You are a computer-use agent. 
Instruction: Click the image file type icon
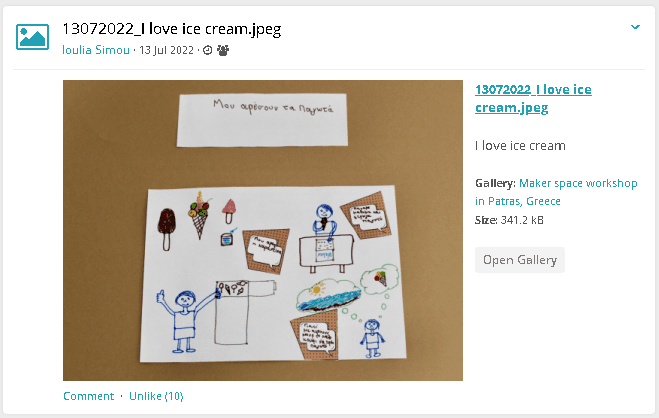tap(32, 37)
